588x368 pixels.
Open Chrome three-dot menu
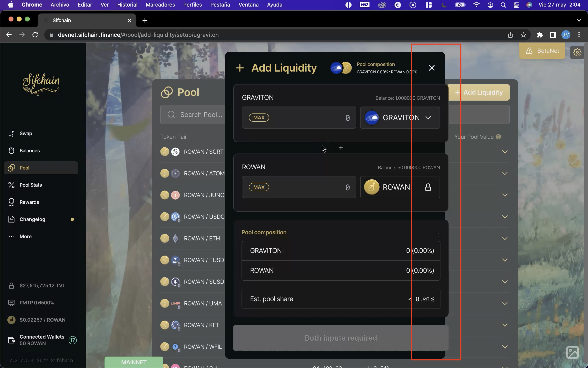(579, 35)
